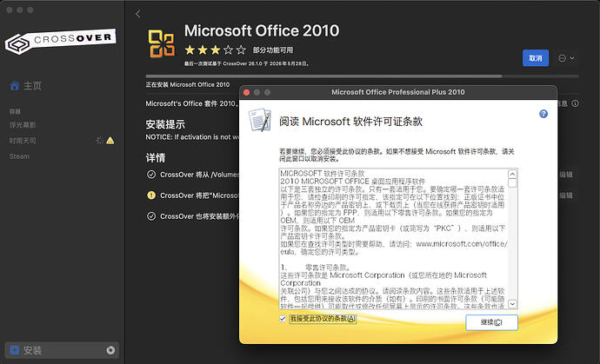Click '正在安装 Microsoft Office 2010' status text

pyautogui.click(x=188, y=84)
